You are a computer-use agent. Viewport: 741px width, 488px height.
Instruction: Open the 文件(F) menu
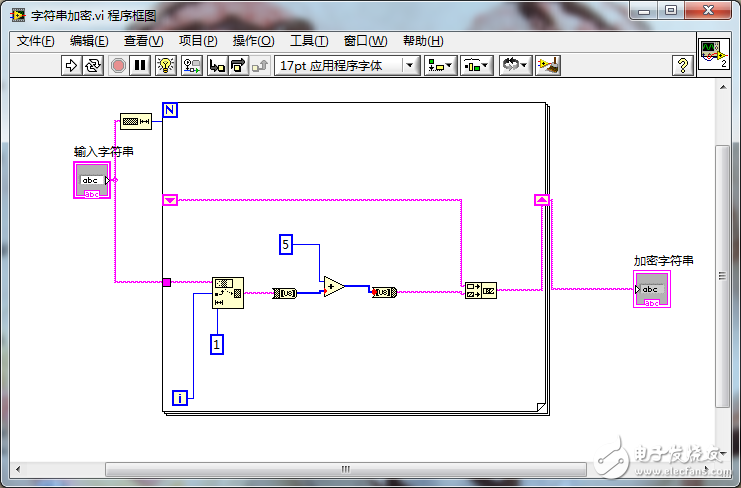pos(36,41)
